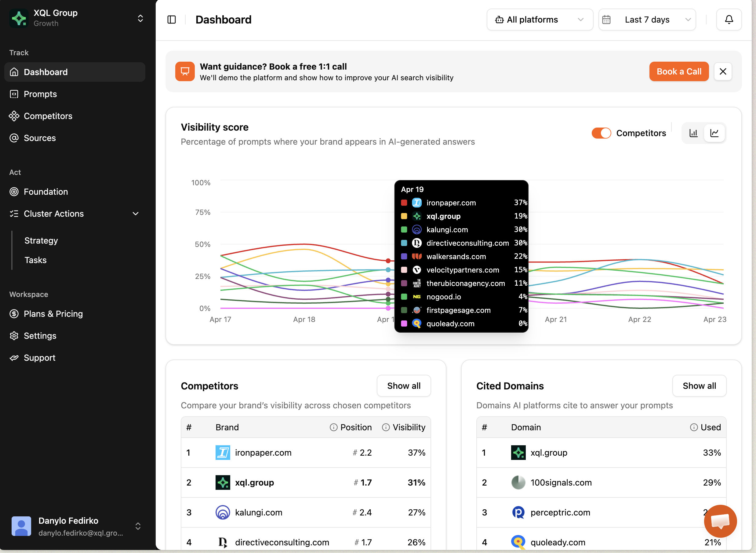Open the All platforms dropdown
Image resolution: width=756 pixels, height=553 pixels.
click(540, 20)
